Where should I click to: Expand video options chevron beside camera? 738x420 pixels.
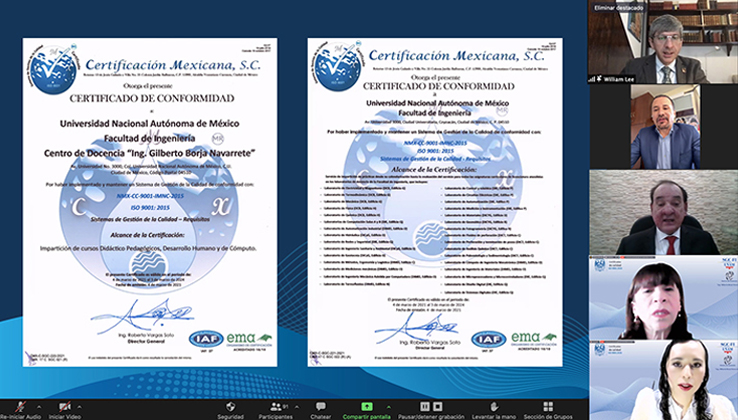80,407
